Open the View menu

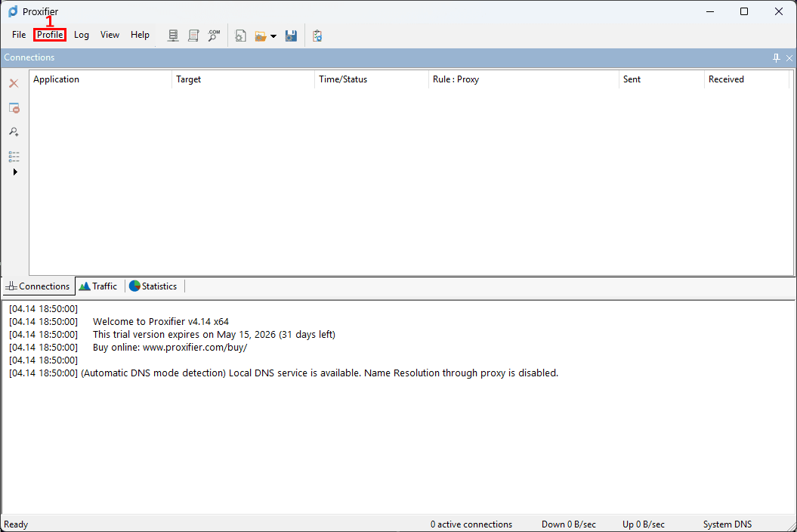(110, 35)
